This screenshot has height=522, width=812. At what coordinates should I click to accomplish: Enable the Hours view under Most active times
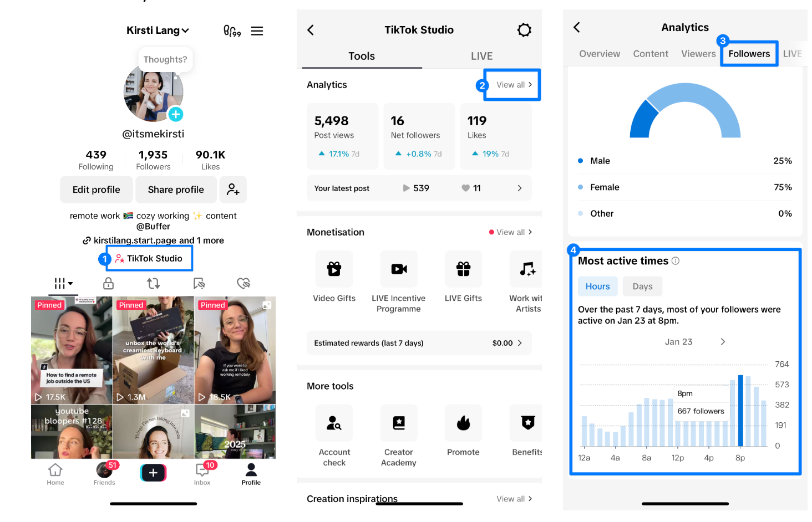(597, 286)
